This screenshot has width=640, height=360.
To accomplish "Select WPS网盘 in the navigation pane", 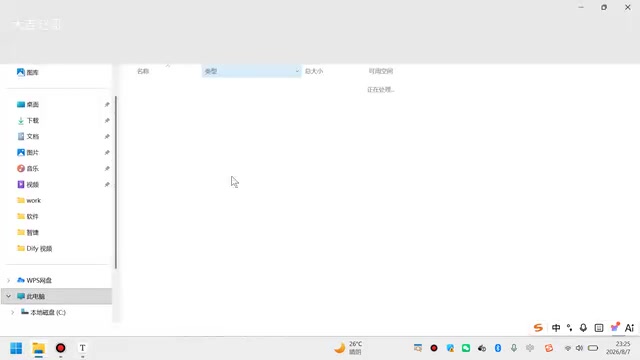I will 34,280.
